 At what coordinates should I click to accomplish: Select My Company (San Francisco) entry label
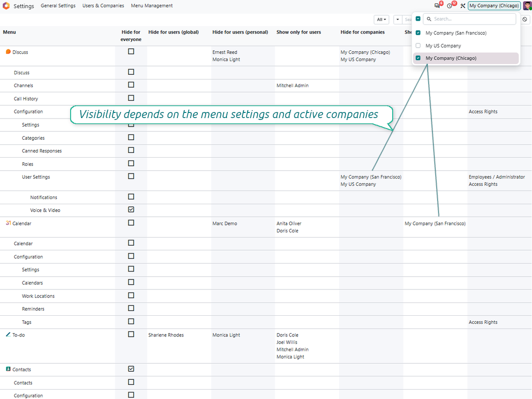pos(456,33)
